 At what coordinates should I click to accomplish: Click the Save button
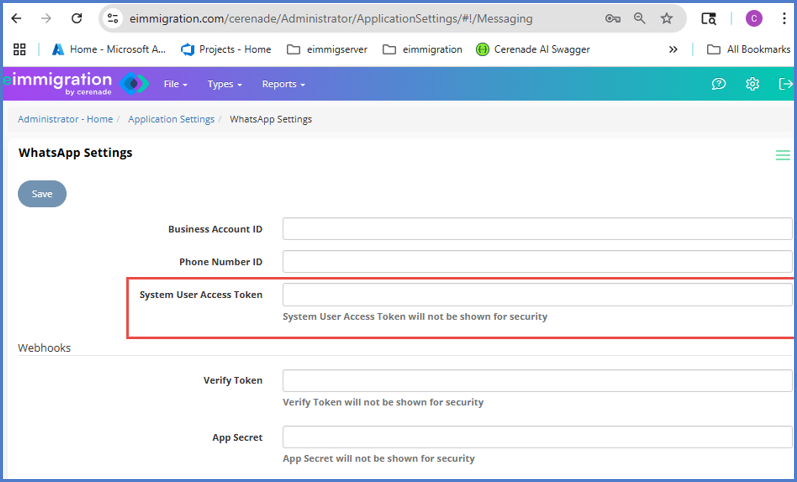42,194
